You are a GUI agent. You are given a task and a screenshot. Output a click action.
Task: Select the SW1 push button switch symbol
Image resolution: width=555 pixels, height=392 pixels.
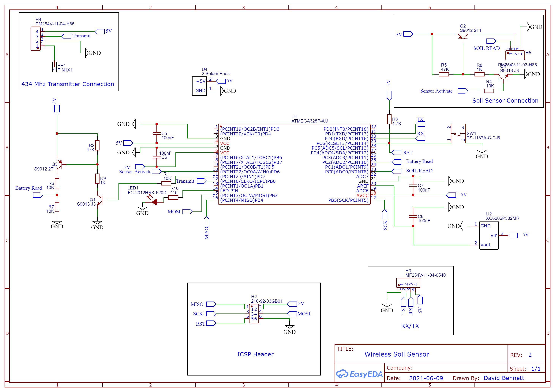[458, 134]
